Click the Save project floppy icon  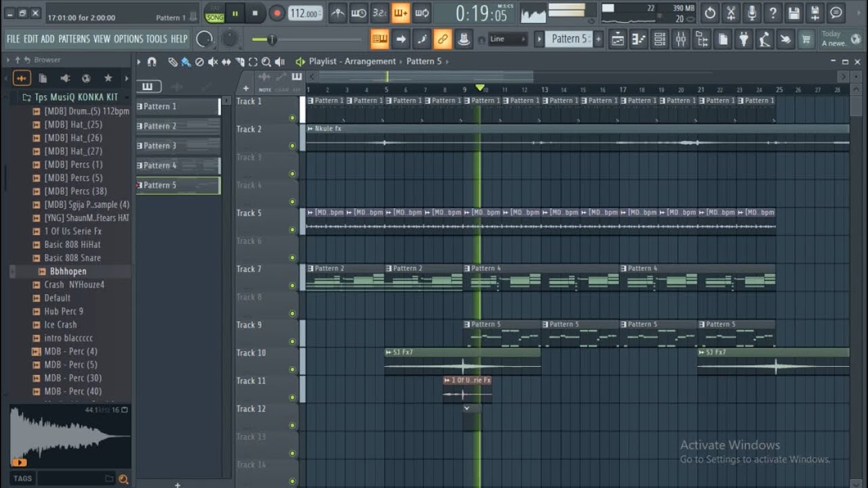click(794, 12)
